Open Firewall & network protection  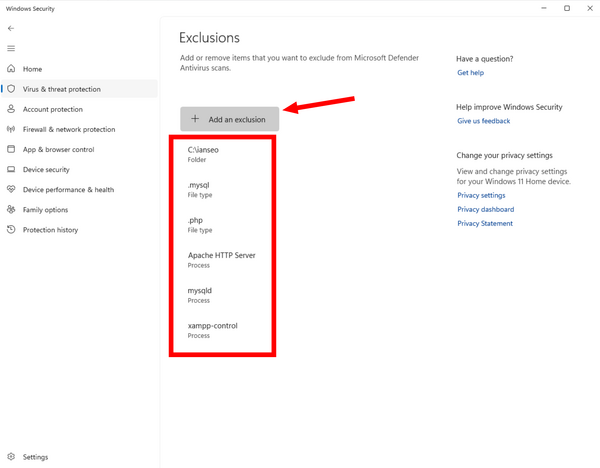pos(80,129)
